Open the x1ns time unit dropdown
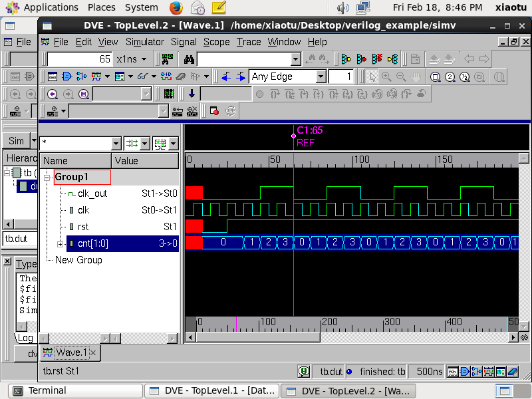 coord(144,59)
